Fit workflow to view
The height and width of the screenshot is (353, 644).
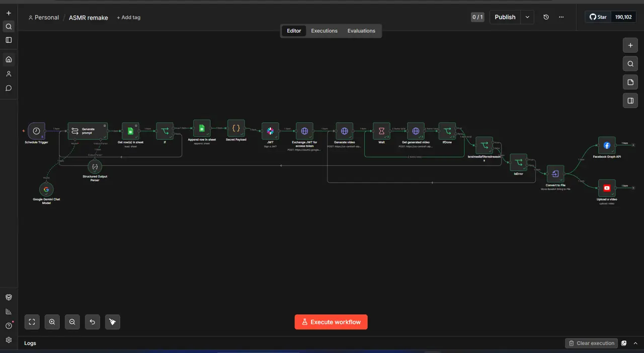coord(32,322)
